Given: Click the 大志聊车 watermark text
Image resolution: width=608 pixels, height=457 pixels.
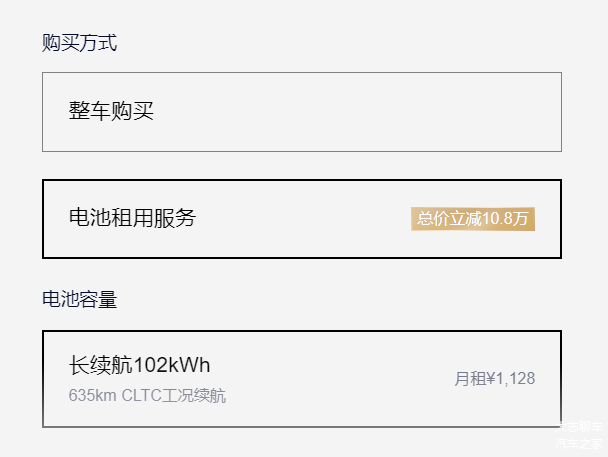Looking at the screenshot, I should click(579, 425).
